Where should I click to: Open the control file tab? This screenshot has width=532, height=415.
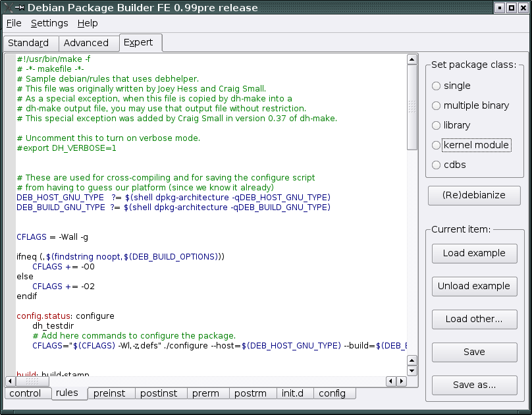[x=28, y=393]
